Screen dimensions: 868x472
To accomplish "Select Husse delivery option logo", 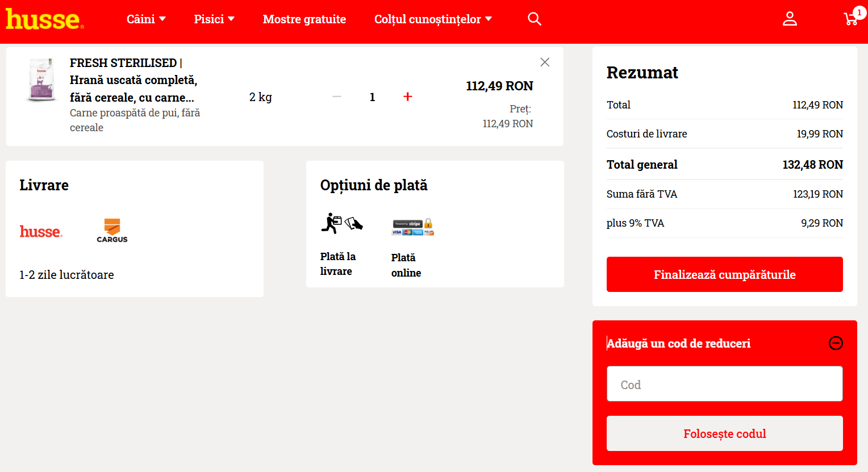I will point(41,232).
